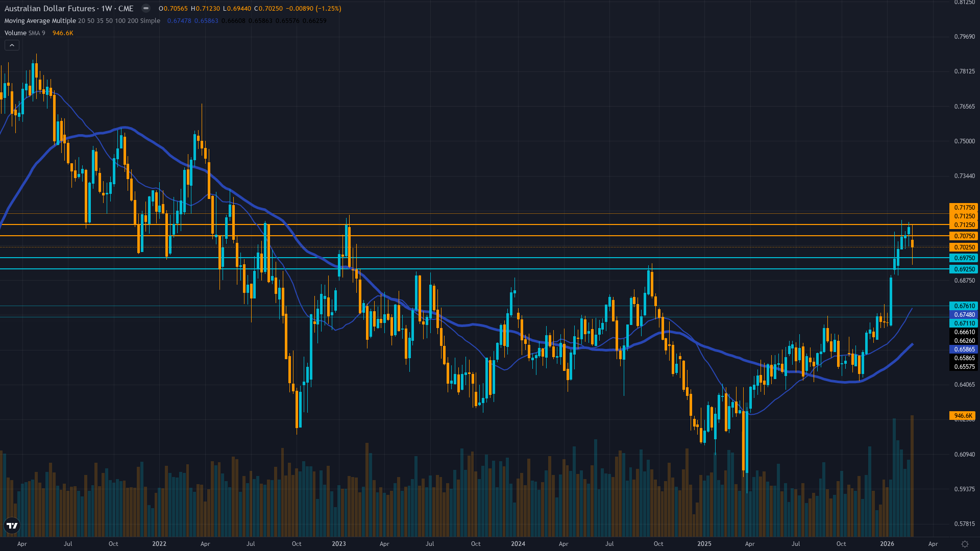980x551 pixels.
Task: Click the black 0.66610 price label
Action: tap(963, 332)
